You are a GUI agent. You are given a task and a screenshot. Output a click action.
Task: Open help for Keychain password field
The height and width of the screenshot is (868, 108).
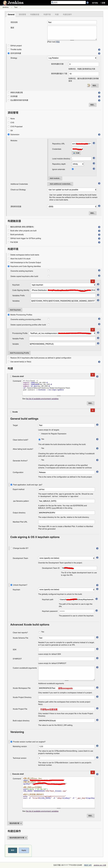[97, 610]
